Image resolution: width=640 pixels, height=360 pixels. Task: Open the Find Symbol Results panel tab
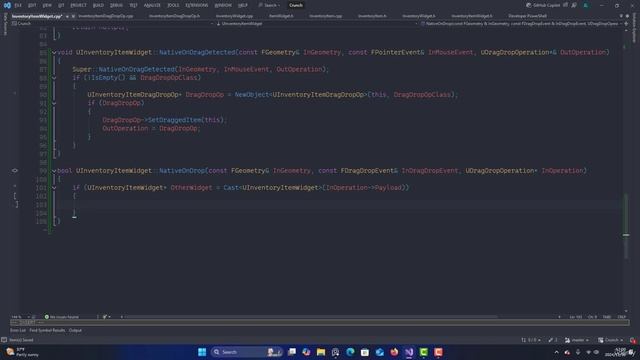point(47,330)
